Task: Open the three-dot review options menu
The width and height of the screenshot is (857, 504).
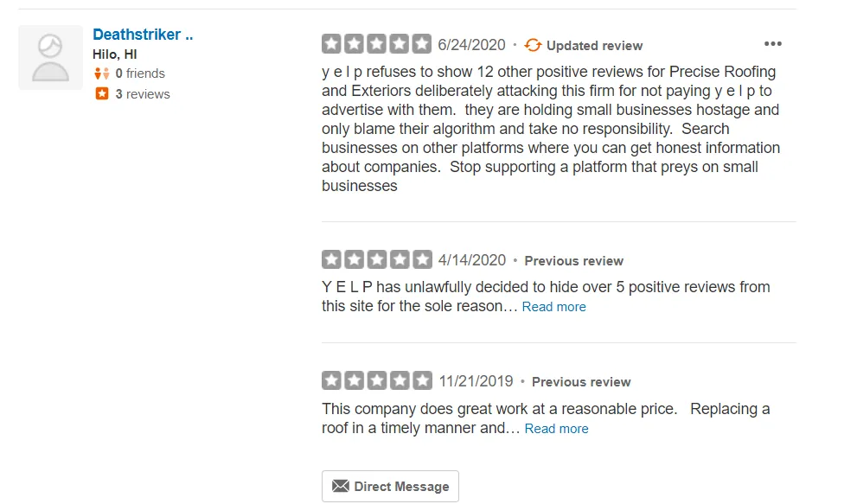Action: [x=772, y=44]
